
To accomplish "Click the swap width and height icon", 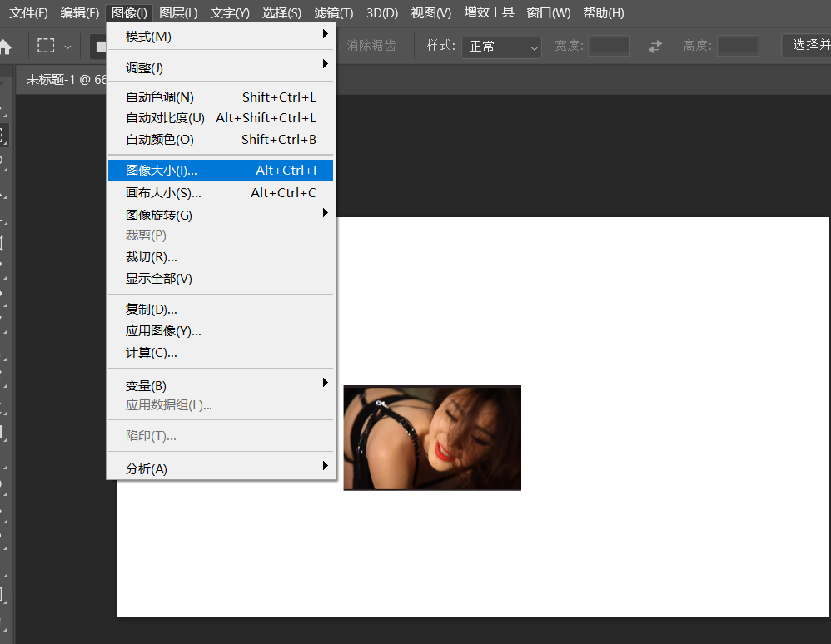I will coord(655,47).
